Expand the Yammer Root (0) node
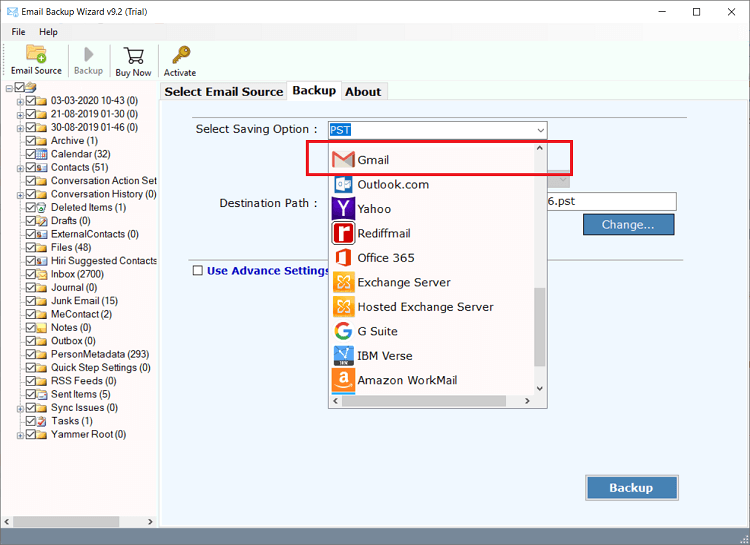The width and height of the screenshot is (750, 545). coord(20,435)
